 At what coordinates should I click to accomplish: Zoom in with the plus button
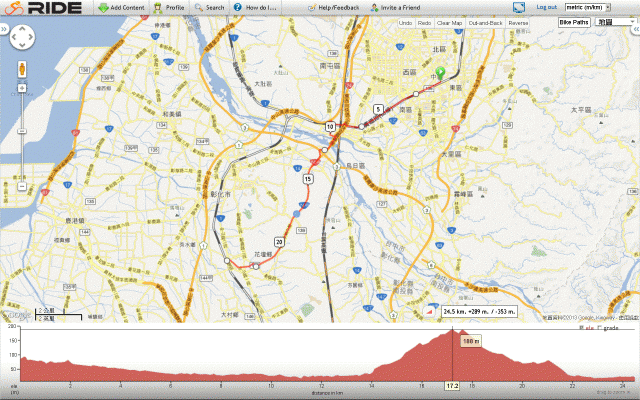[22, 88]
